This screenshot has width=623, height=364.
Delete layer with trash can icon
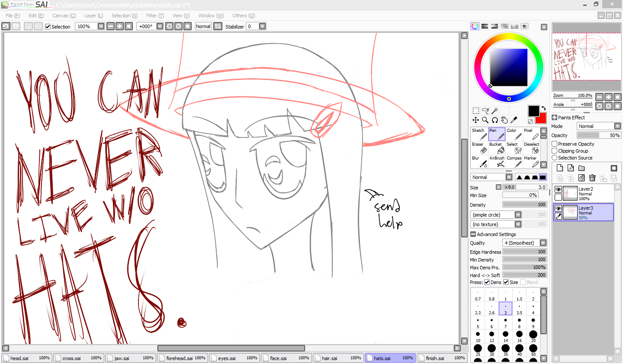(592, 178)
